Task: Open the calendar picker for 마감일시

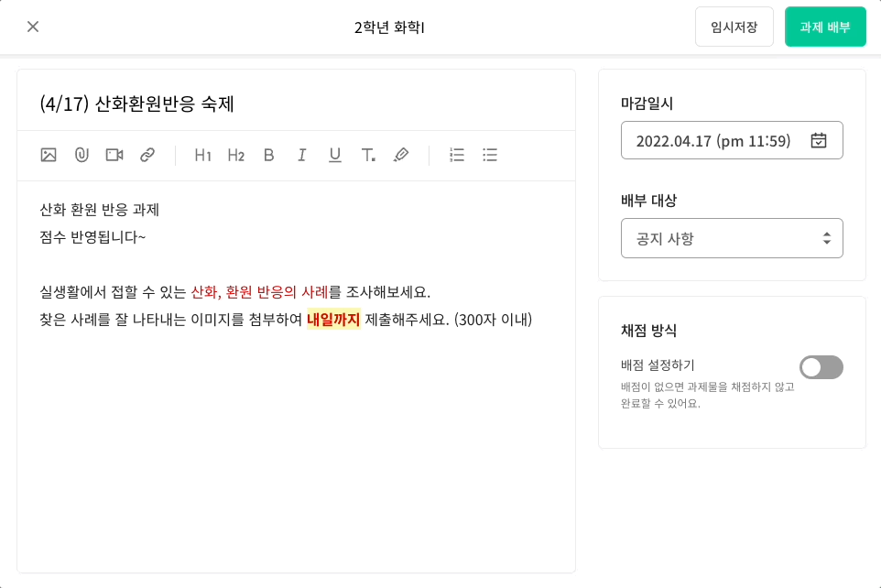Action: point(819,140)
